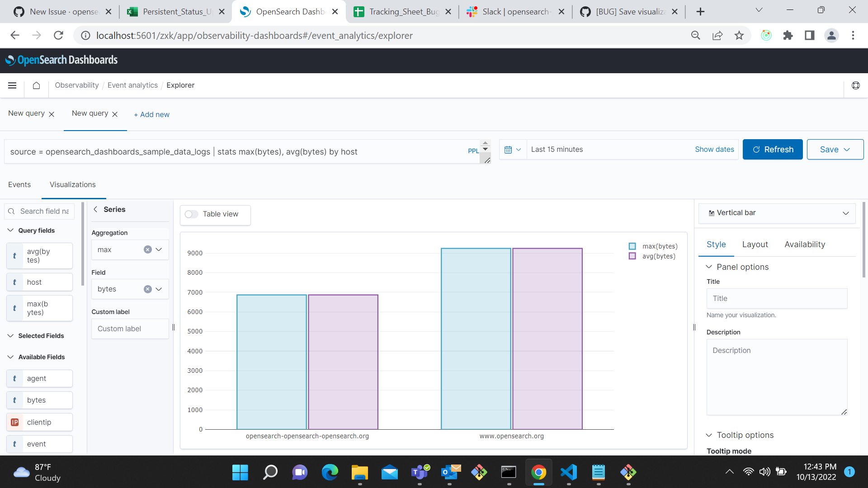Collapse the Query fields section
This screenshot has height=488, width=868.
coord(10,230)
